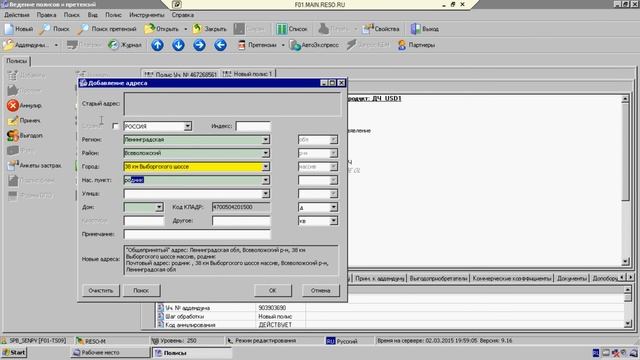Image resolution: width=640 pixels, height=360 pixels.
Task: Launch АвтоЭкспресс tool
Action: click(314, 45)
